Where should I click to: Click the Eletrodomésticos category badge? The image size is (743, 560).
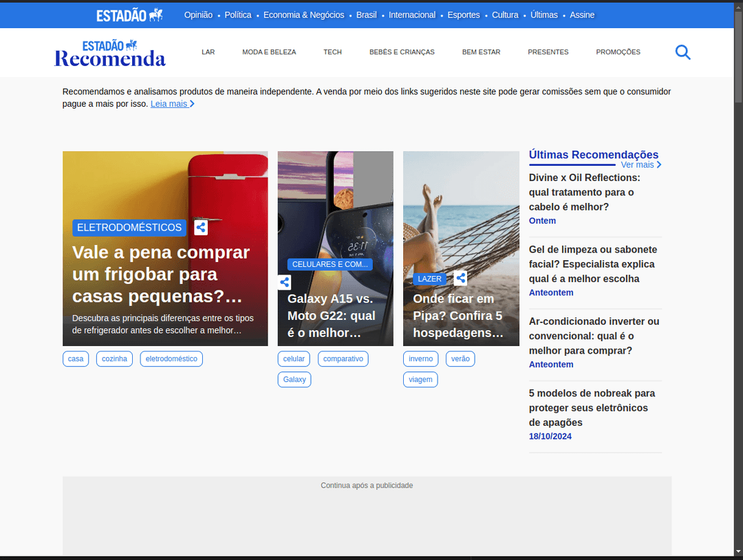point(129,228)
